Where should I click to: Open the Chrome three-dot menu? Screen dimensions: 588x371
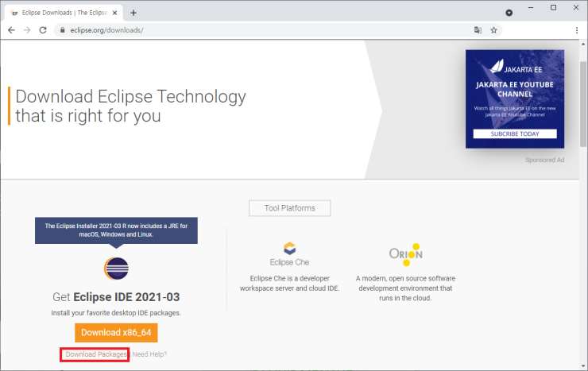click(x=577, y=30)
